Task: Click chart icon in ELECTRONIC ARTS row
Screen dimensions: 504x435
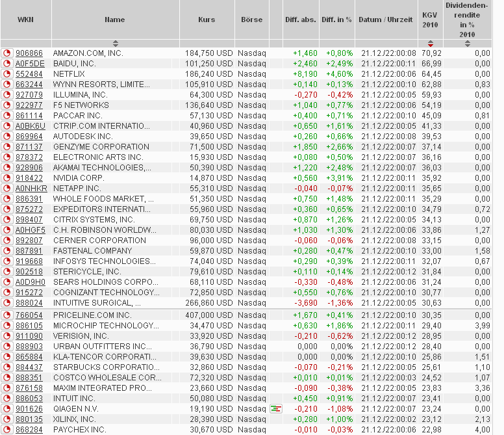Action: [x=6, y=157]
